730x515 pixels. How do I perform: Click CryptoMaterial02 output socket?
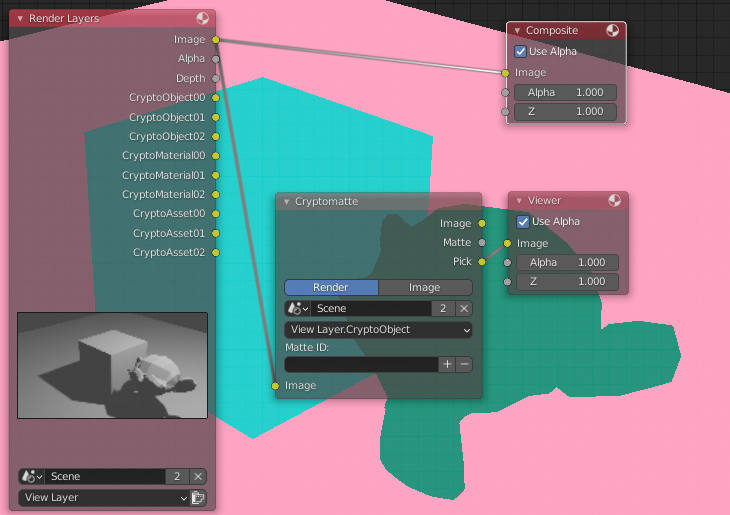point(216,194)
